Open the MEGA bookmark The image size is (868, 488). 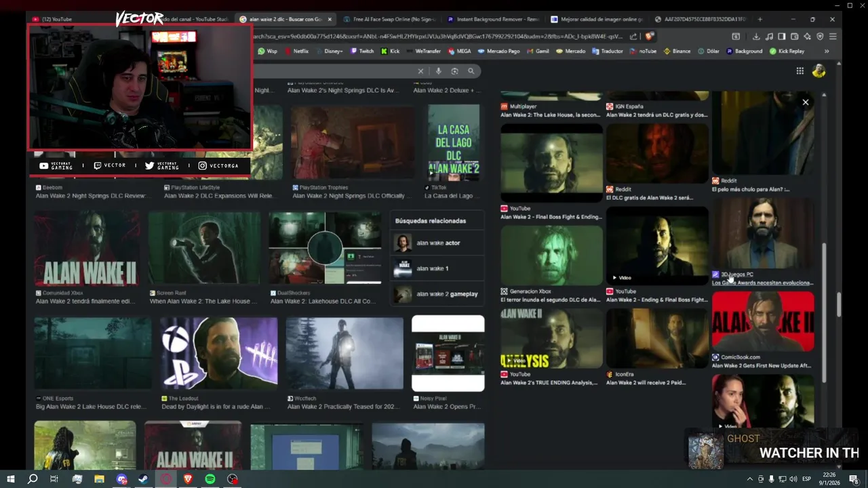pyautogui.click(x=458, y=51)
